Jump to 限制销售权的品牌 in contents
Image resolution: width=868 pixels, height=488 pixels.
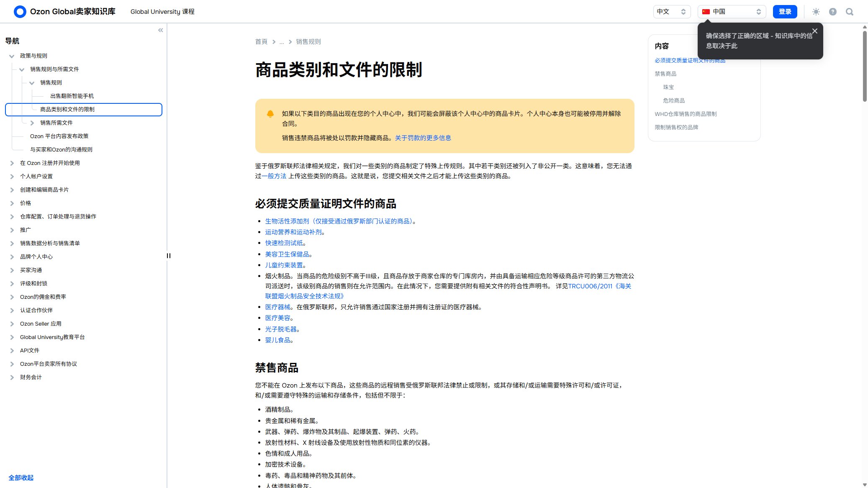[x=676, y=127]
